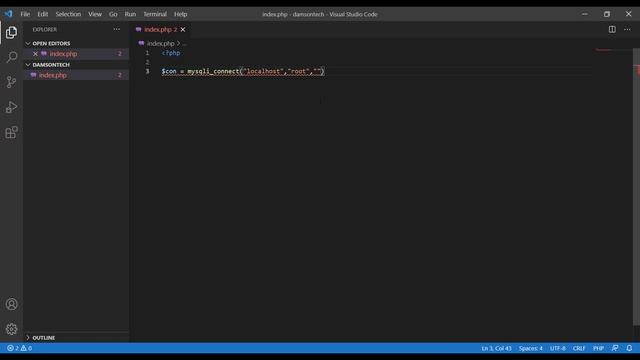Go to line via Ln 3, Col 43

496,348
